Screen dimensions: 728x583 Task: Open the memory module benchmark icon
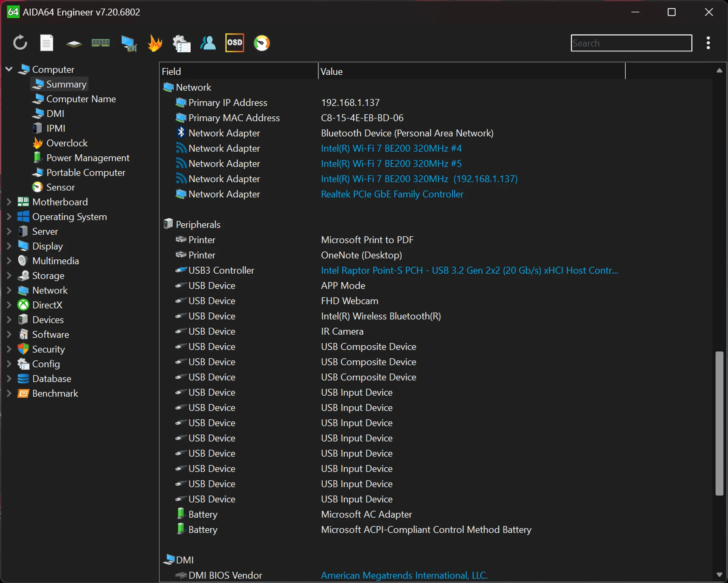[100, 43]
